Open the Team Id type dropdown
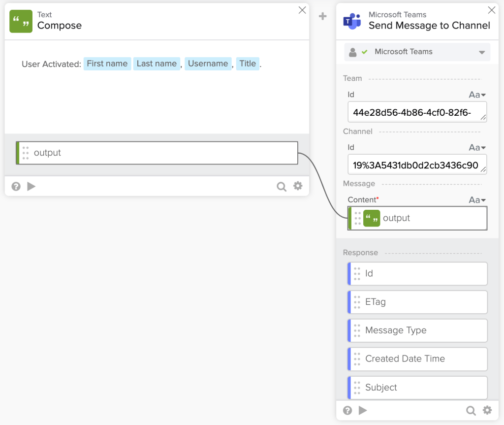504x425 pixels. click(477, 95)
